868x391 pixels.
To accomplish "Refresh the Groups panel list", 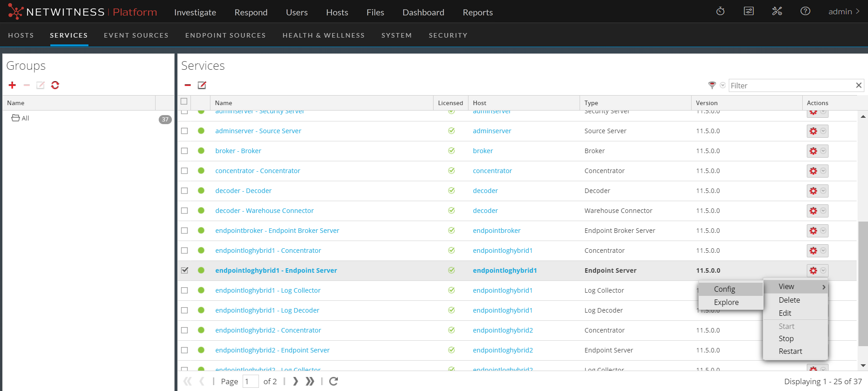I will coord(55,85).
